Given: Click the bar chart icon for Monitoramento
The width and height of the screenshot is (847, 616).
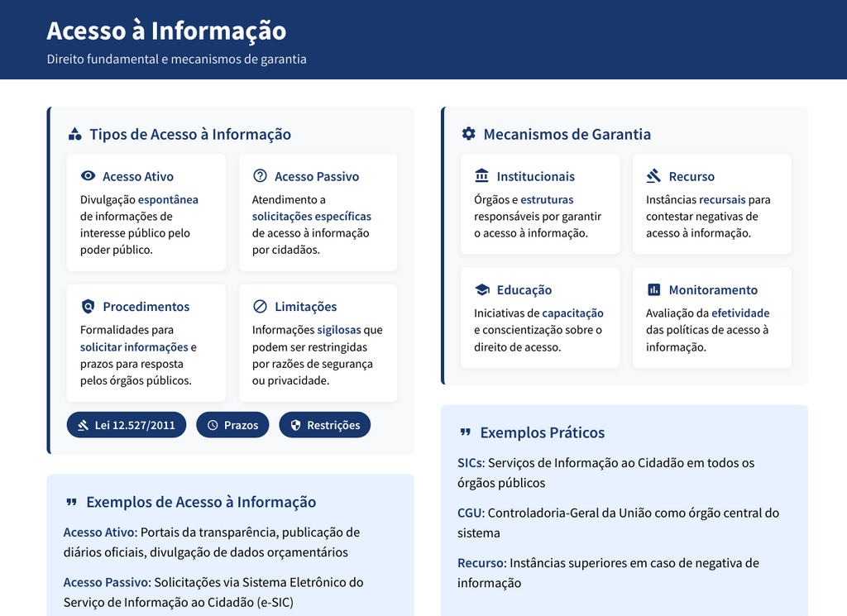Looking at the screenshot, I should (x=653, y=289).
